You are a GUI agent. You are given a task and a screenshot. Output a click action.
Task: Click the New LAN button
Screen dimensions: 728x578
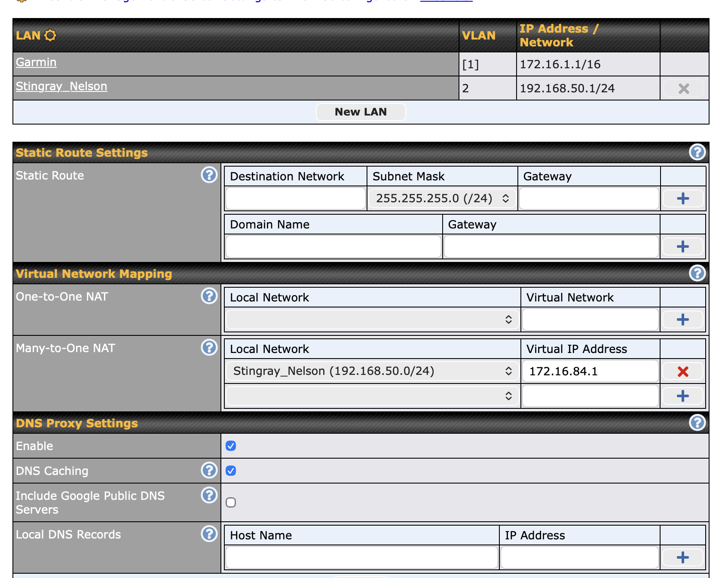point(361,112)
